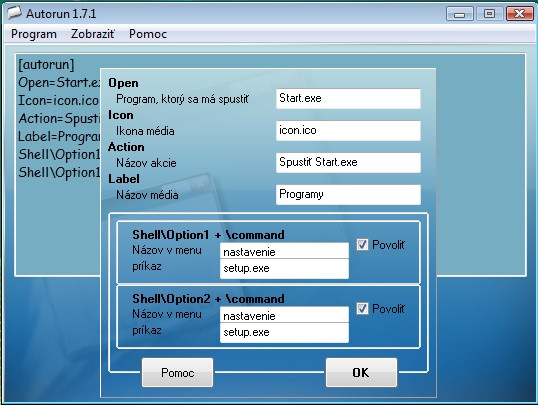The height and width of the screenshot is (405, 538).
Task: Click the Open heading in dialog
Action: coord(124,83)
